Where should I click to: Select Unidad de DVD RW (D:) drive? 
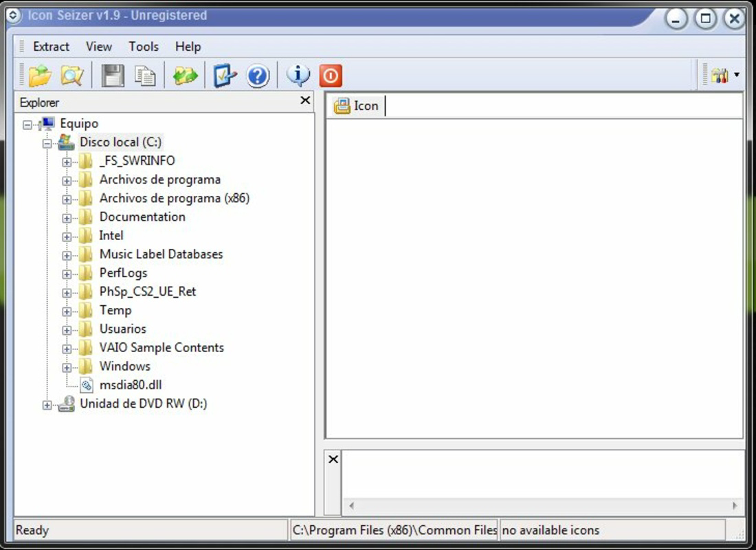(143, 404)
